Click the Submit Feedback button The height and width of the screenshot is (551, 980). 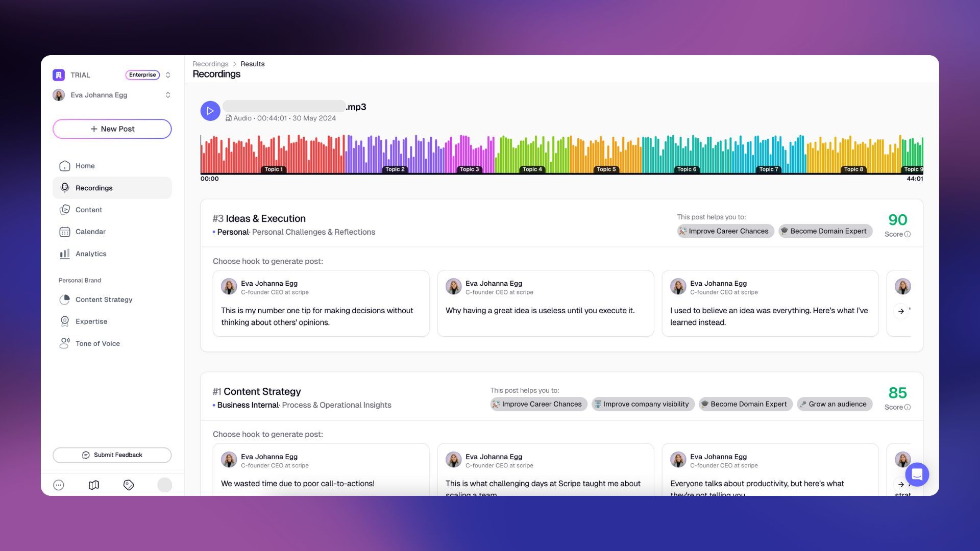(x=112, y=455)
